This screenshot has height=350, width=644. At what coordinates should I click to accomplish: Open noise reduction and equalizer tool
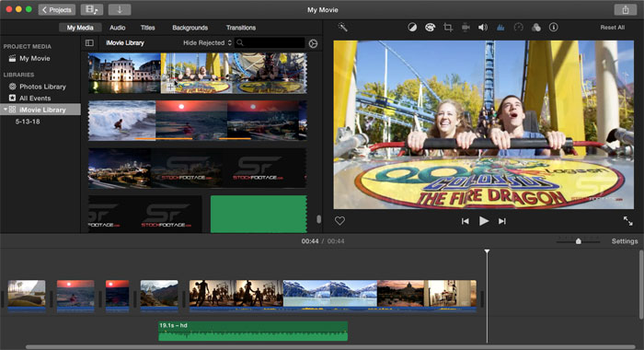point(500,27)
